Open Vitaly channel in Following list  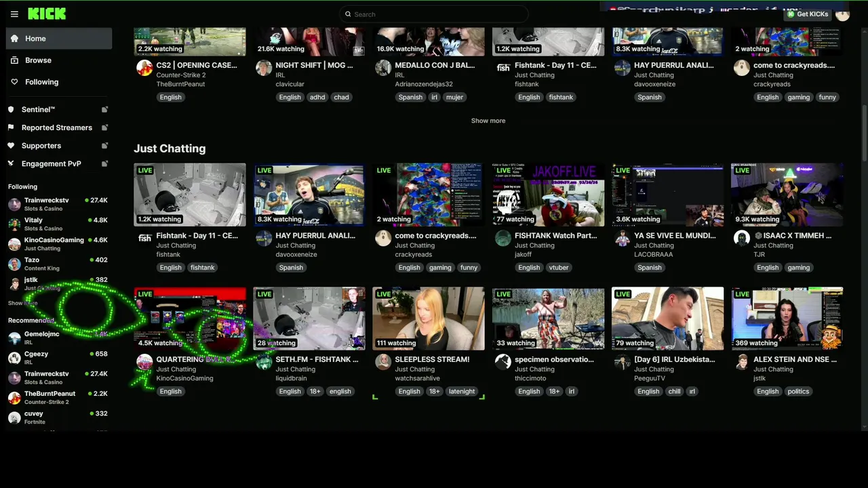click(x=58, y=224)
